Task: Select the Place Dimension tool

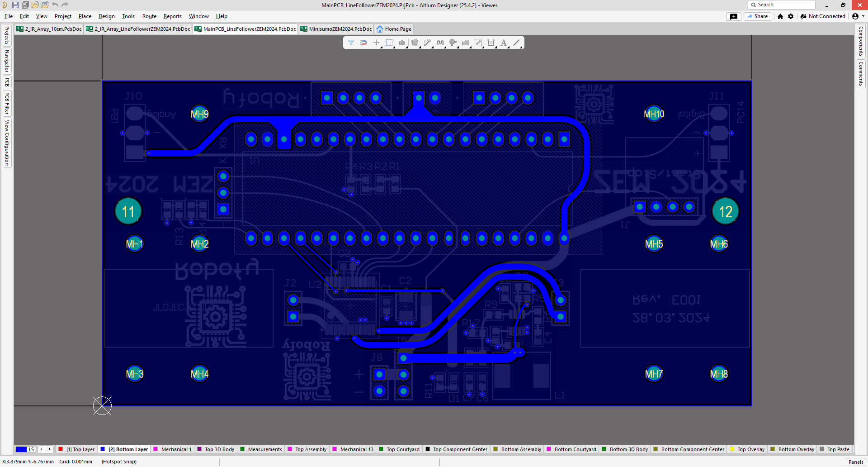Action: pyautogui.click(x=491, y=43)
